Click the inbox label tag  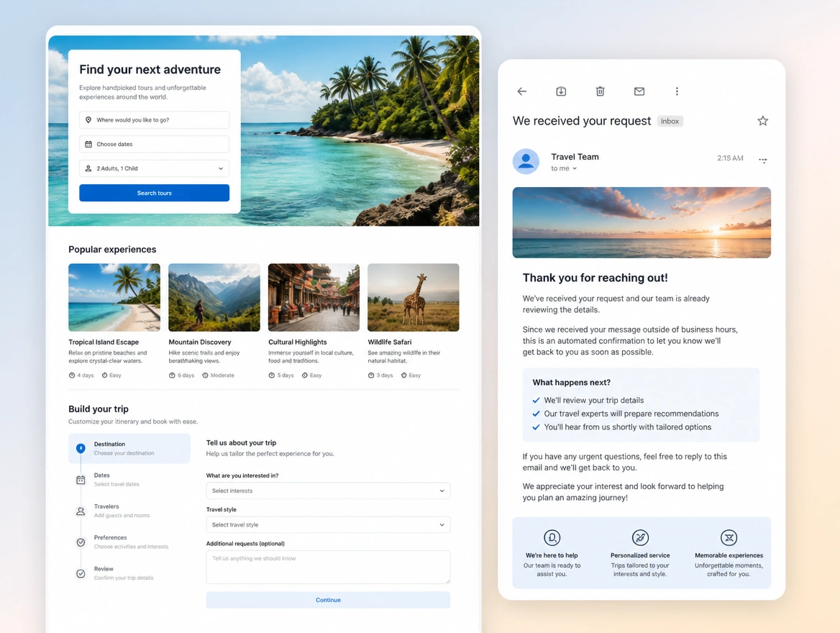670,121
